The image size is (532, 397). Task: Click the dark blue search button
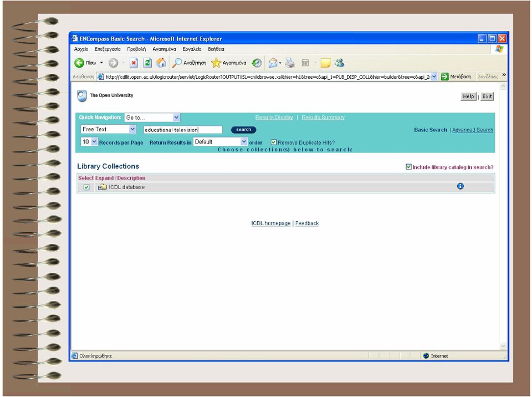244,130
